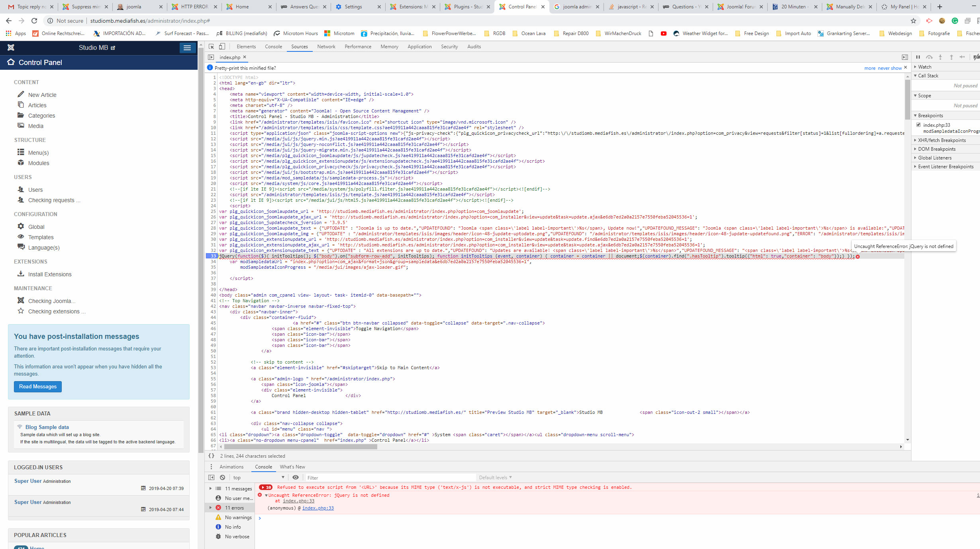The width and height of the screenshot is (980, 549).
Task: Click the Step into function icon
Action: [940, 57]
